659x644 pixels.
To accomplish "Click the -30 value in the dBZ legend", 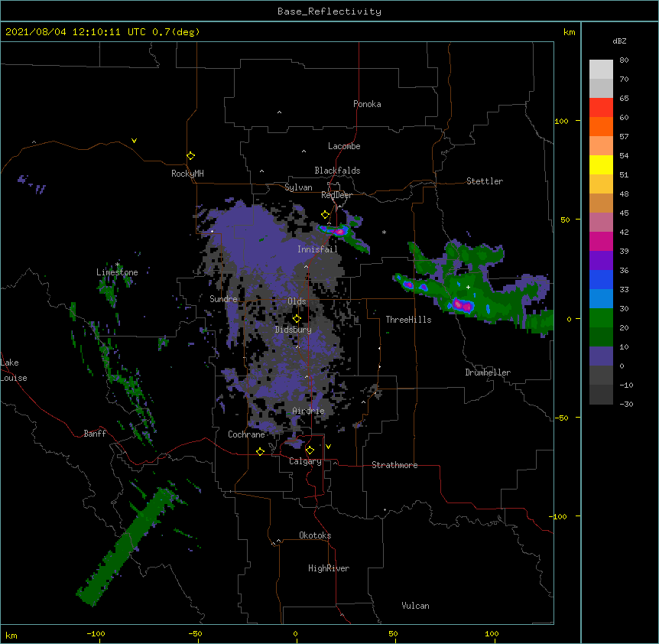I will [626, 405].
